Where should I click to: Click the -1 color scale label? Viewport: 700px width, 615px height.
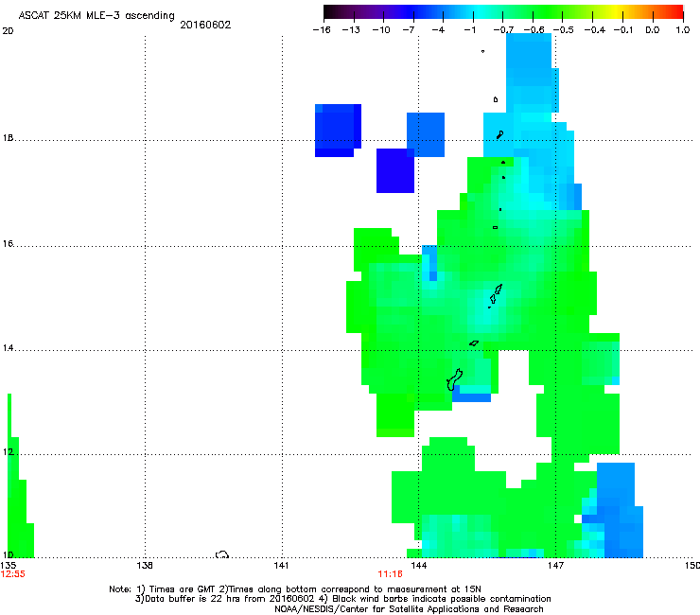(469, 30)
